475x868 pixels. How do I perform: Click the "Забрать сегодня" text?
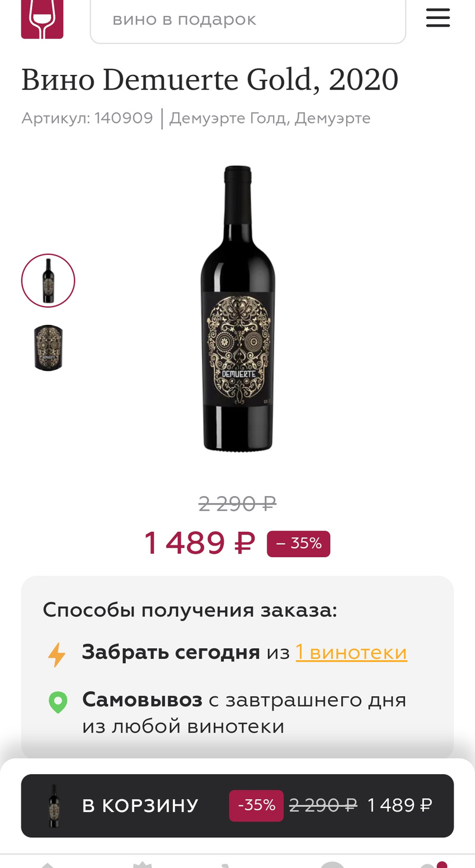point(171,652)
